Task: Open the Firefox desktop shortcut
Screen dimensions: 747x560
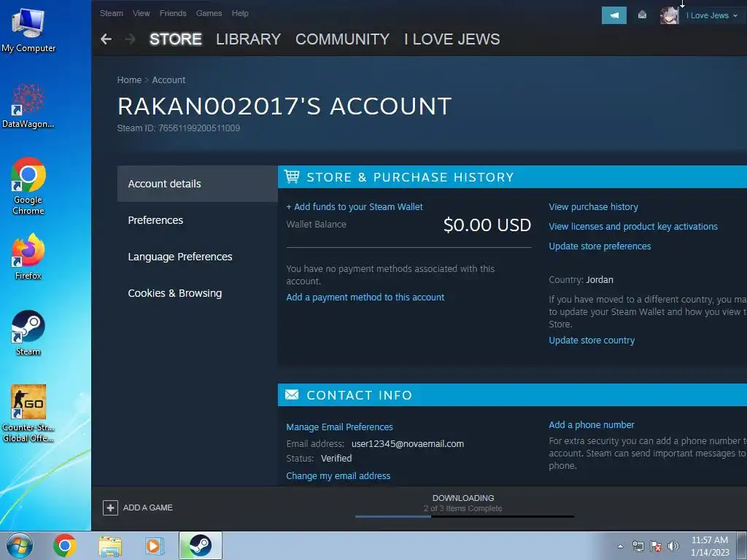Action: pos(28,256)
